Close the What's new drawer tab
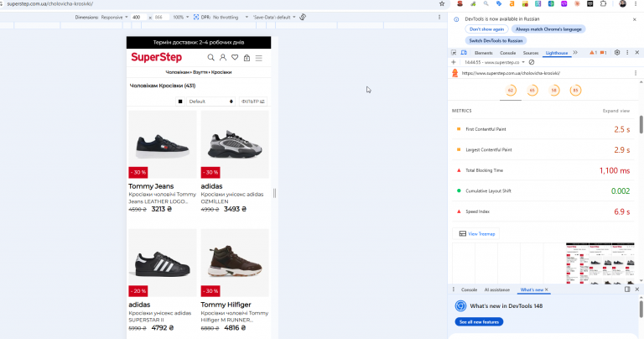This screenshot has height=339, width=644. tap(546, 289)
